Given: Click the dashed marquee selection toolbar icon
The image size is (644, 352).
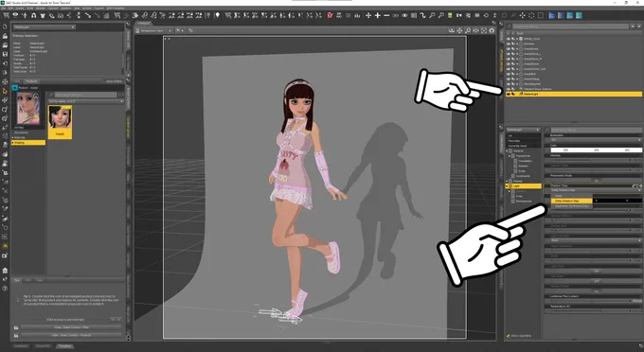Looking at the screenshot, I should pos(540,15).
